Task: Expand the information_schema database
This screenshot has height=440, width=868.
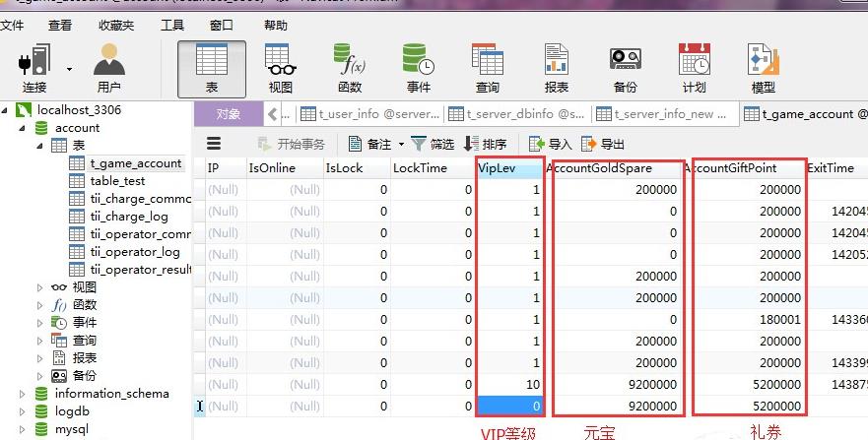Action: tap(22, 394)
